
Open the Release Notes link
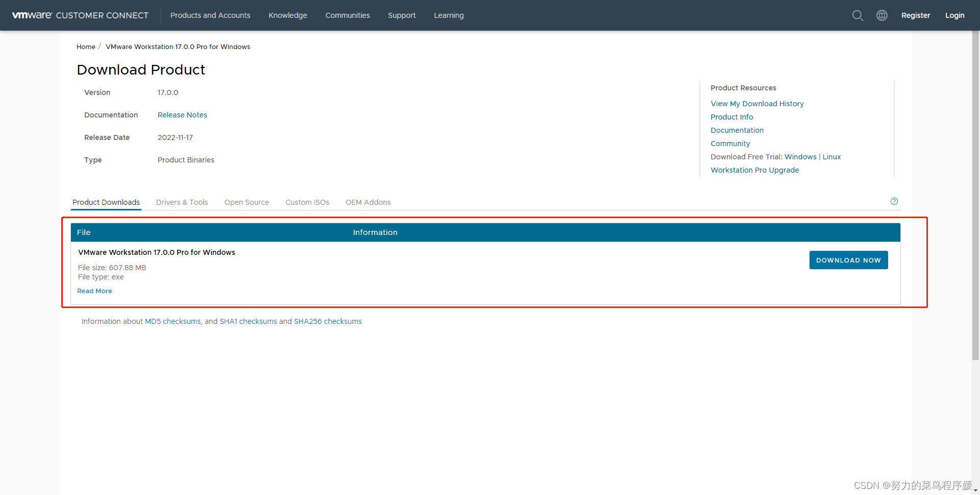[182, 115]
